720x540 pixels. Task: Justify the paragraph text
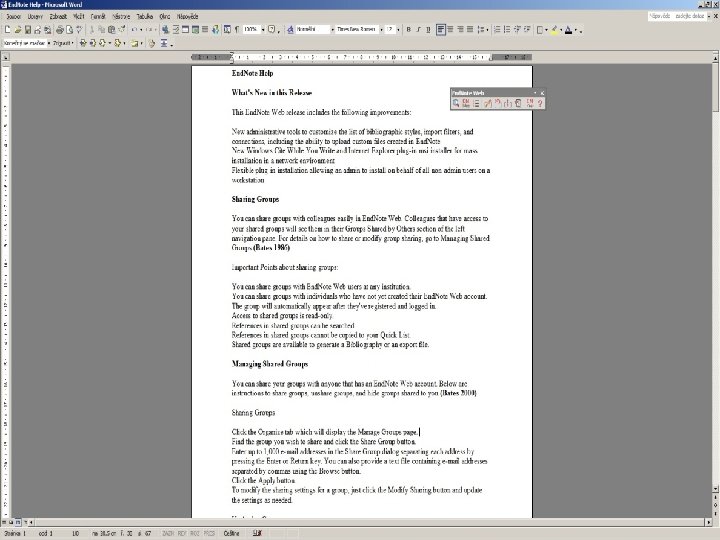click(x=470, y=30)
